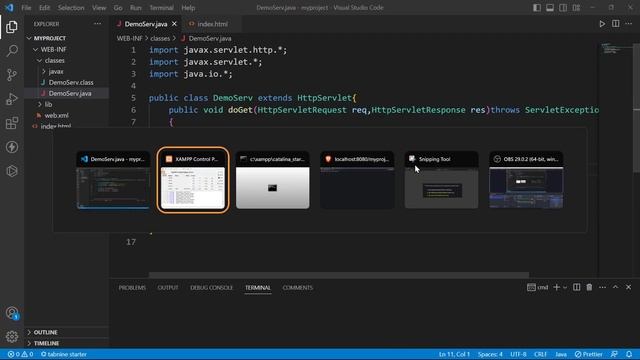640x360 pixels.
Task: Open the Help menu
Action: [x=188, y=8]
